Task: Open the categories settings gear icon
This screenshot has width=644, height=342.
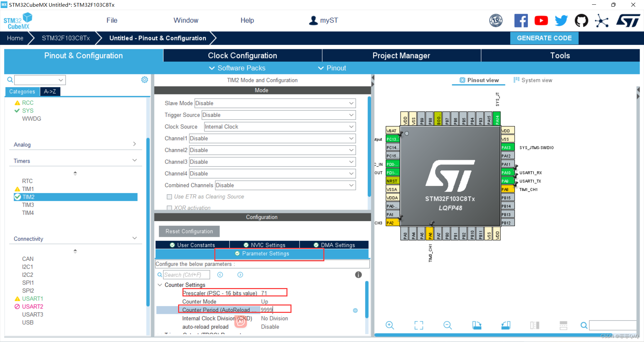Action: (x=145, y=80)
